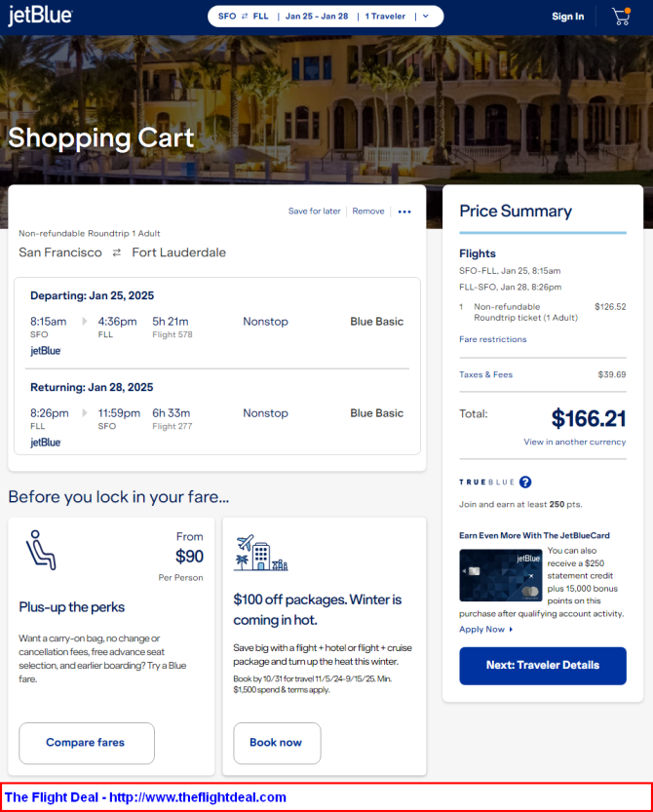Screen dimensions: 653x812
Task: Click the jetBlue logo in header
Action: [40, 16]
